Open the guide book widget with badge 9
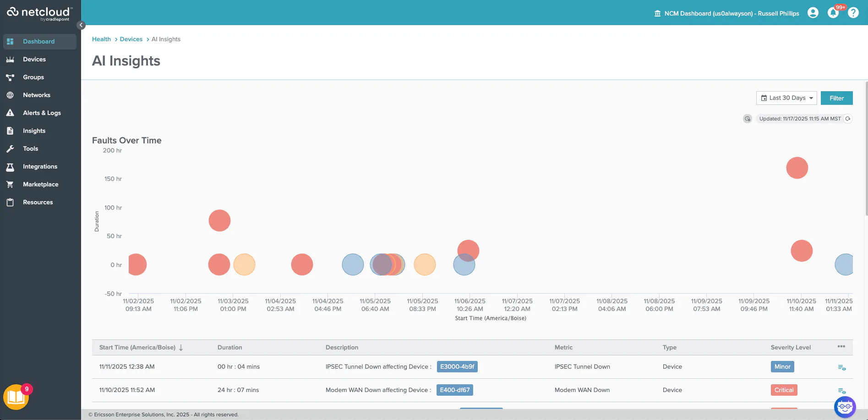868x420 pixels. tap(17, 397)
